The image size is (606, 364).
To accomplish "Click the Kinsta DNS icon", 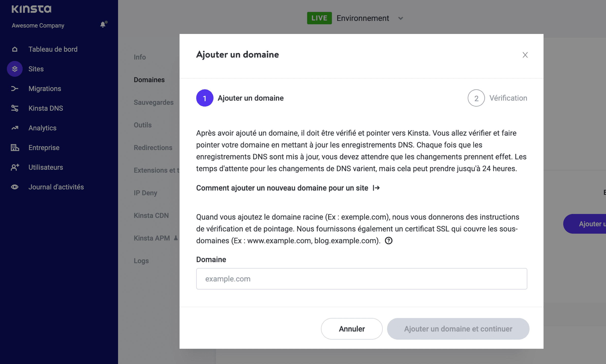I will point(15,108).
